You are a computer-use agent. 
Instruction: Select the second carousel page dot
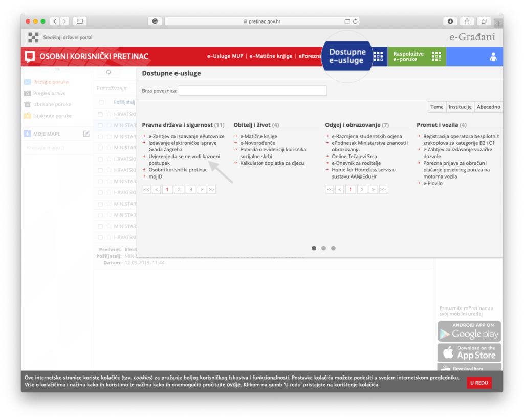point(323,248)
